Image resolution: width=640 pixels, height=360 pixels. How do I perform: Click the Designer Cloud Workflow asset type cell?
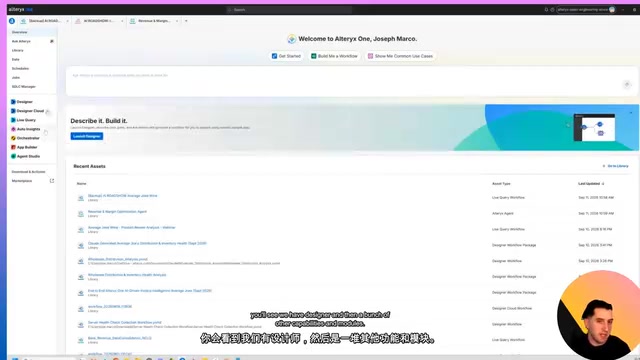[512, 309]
